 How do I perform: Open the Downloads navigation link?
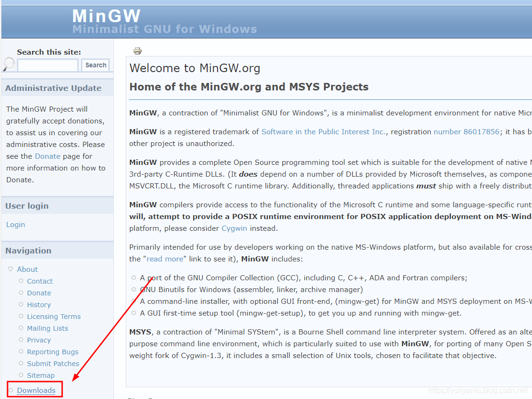(x=36, y=390)
